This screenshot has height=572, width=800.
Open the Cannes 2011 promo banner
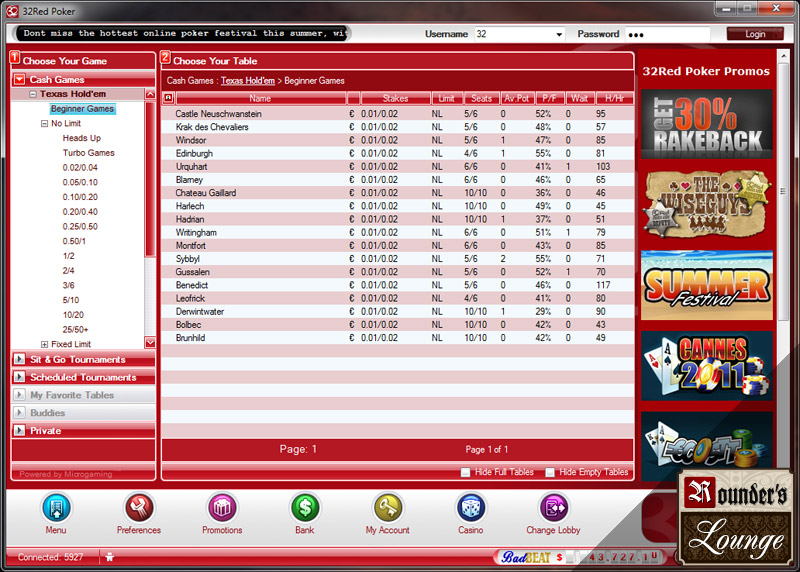pos(707,366)
